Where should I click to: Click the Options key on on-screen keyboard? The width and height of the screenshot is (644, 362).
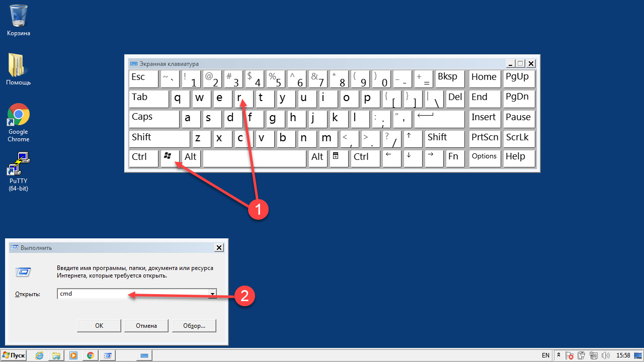point(485,158)
